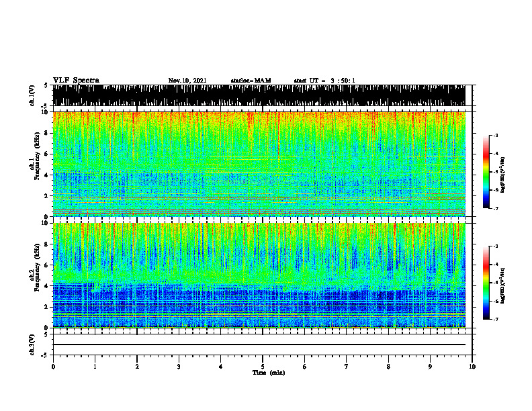This screenshot has width=532, height=411.
Task: Click the "4" kHz tick on ch.2 frequency axis
Action: (x=46, y=286)
